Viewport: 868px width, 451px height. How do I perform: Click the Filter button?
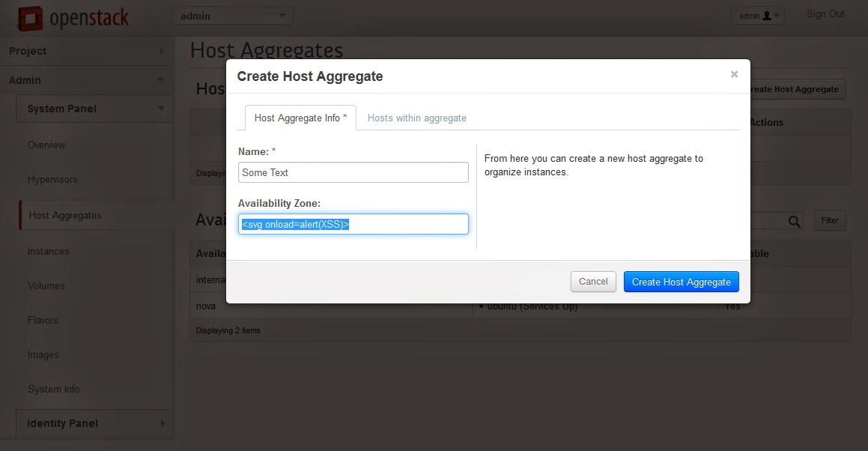(830, 220)
